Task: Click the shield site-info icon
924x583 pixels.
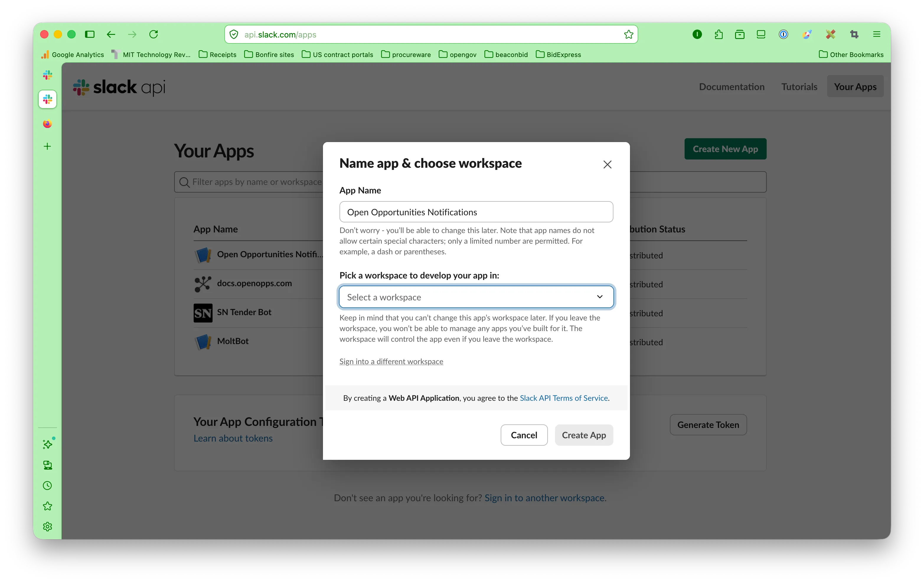Action: [234, 35]
